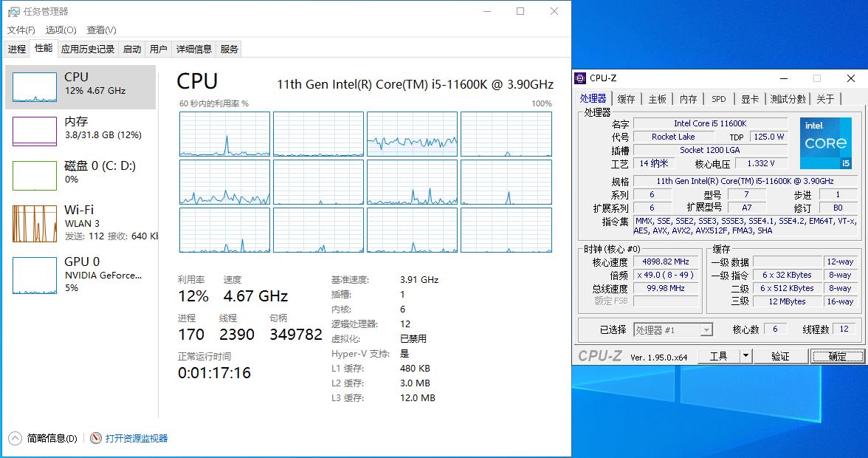
Task: Switch to the 主板 tab in CPU-Z
Action: pos(657,99)
